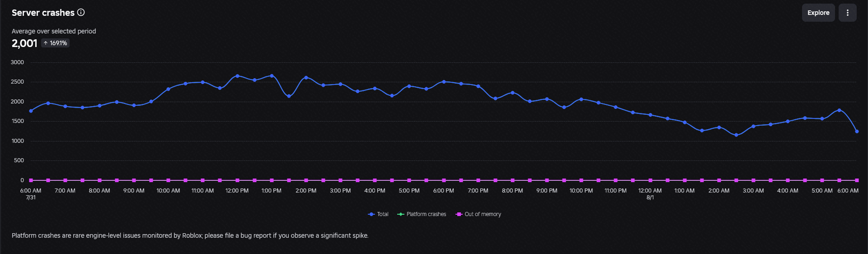Click Out of memory marker at 3:00 AM

click(x=753, y=180)
